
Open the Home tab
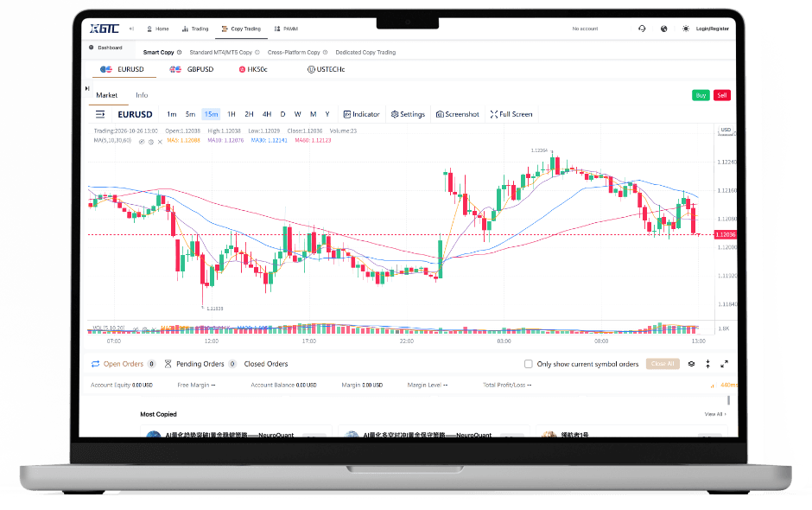pos(158,29)
